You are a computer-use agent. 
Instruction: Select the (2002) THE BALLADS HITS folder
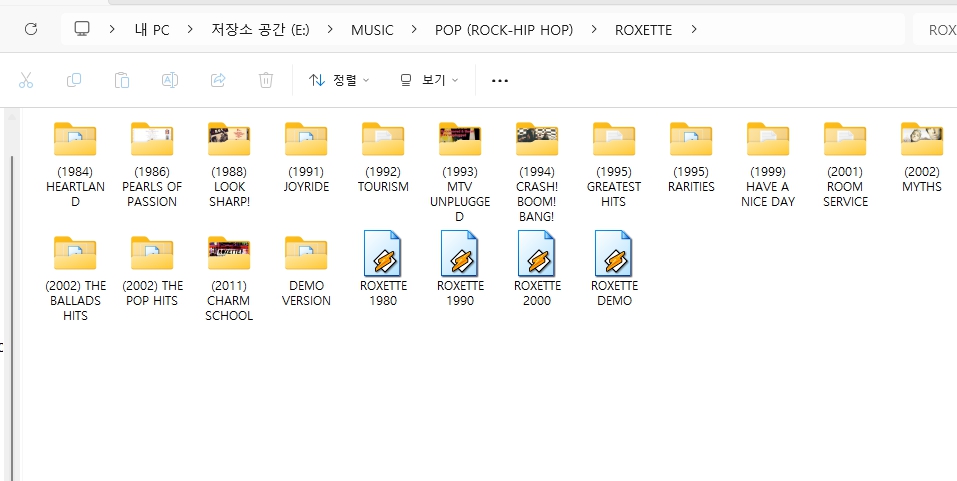75,278
